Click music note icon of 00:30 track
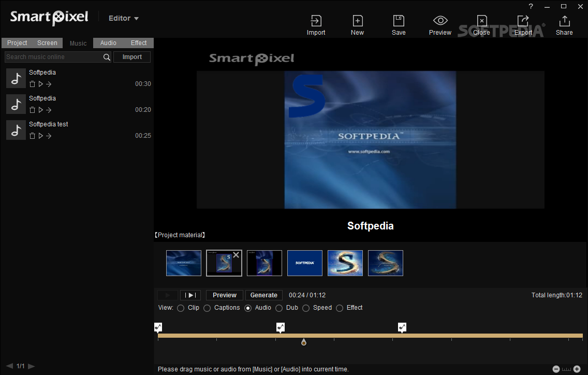The image size is (588, 375). [x=16, y=78]
